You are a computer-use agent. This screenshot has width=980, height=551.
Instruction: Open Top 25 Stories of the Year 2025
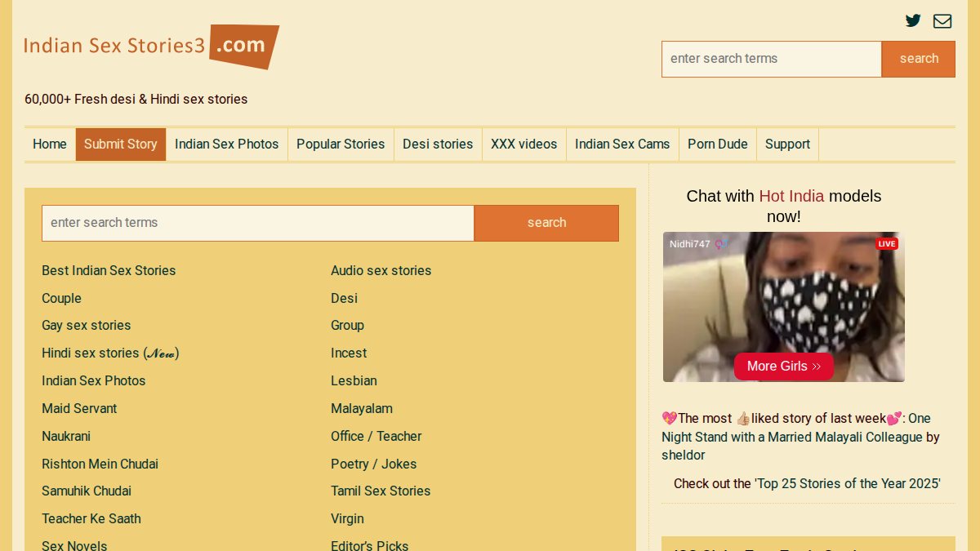(848, 484)
